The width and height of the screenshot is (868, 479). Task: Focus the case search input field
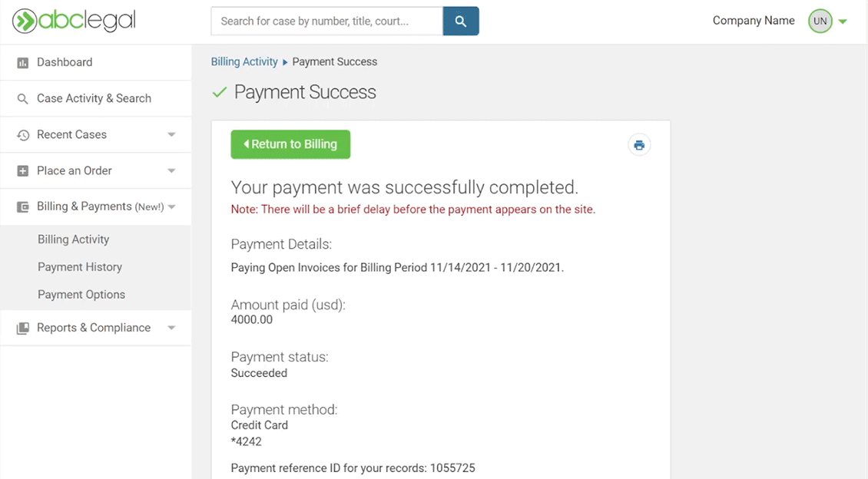point(326,21)
